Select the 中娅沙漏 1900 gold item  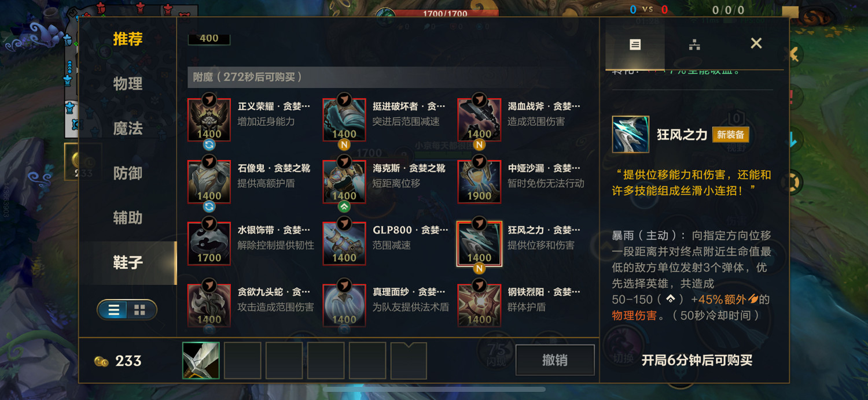point(479,182)
